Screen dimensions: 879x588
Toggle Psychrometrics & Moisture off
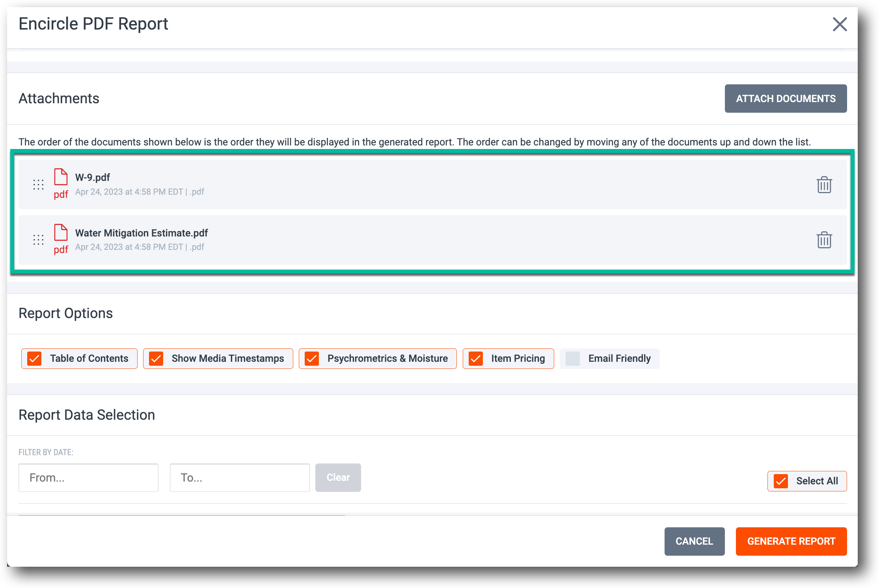point(313,358)
